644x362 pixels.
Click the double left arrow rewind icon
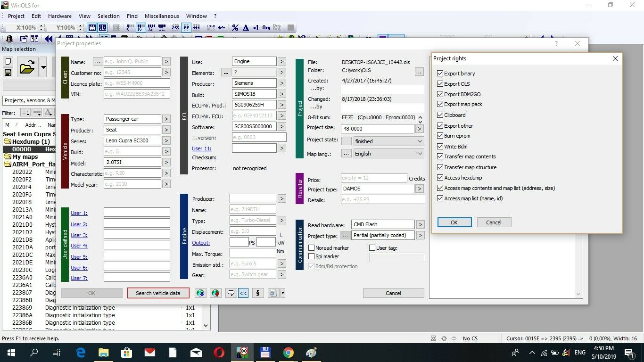(x=48, y=39)
